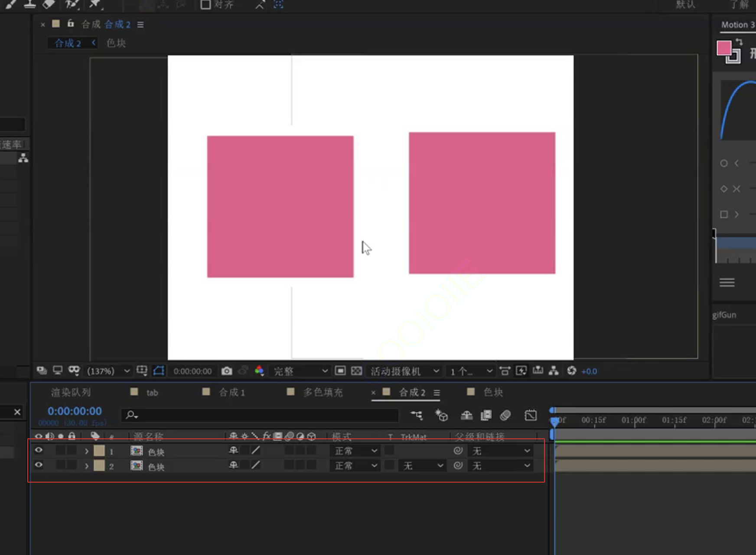Viewport: 756px width, 555px height.
Task: Click the 00:15f mark on time ruler
Action: [593, 420]
